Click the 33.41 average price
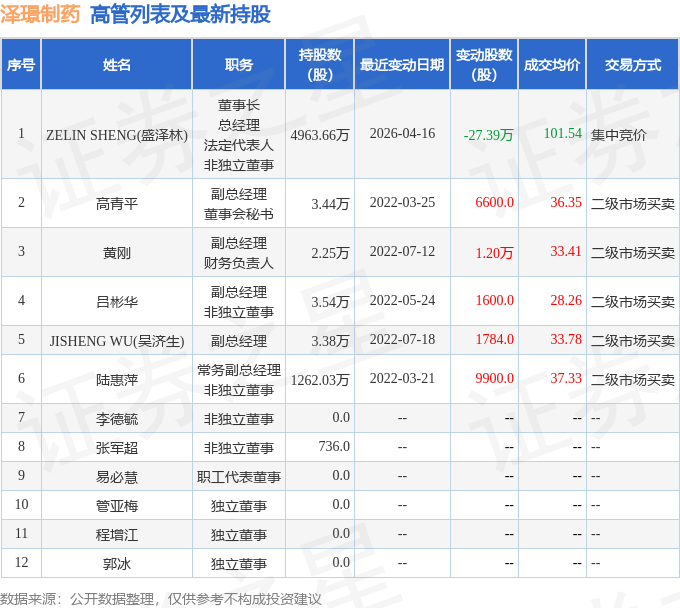The width and height of the screenshot is (680, 608). (x=566, y=252)
